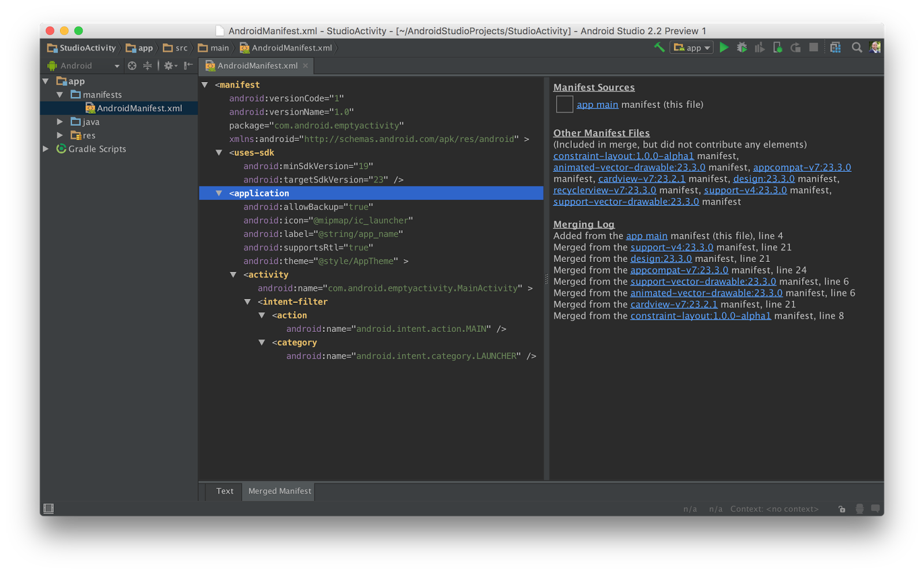924x573 pixels.
Task: Collapse the application element disclosure triangle
Action: (218, 193)
